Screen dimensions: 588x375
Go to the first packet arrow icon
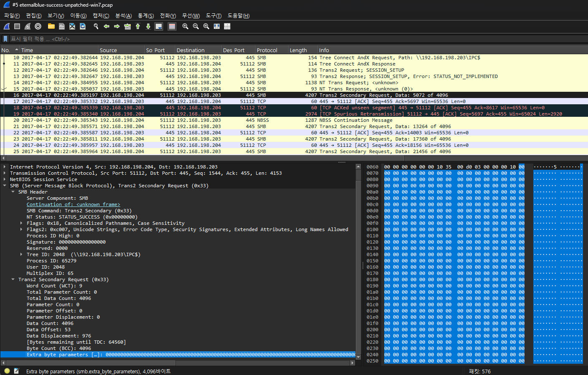[138, 26]
